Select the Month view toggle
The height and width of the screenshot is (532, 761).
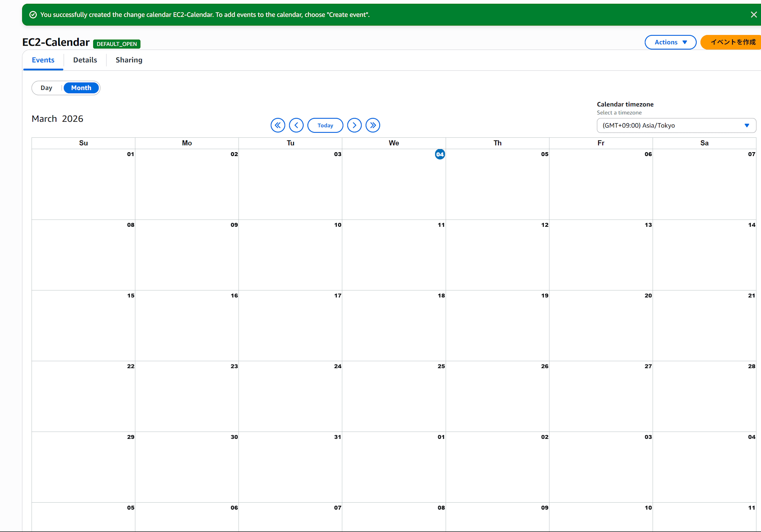[81, 88]
